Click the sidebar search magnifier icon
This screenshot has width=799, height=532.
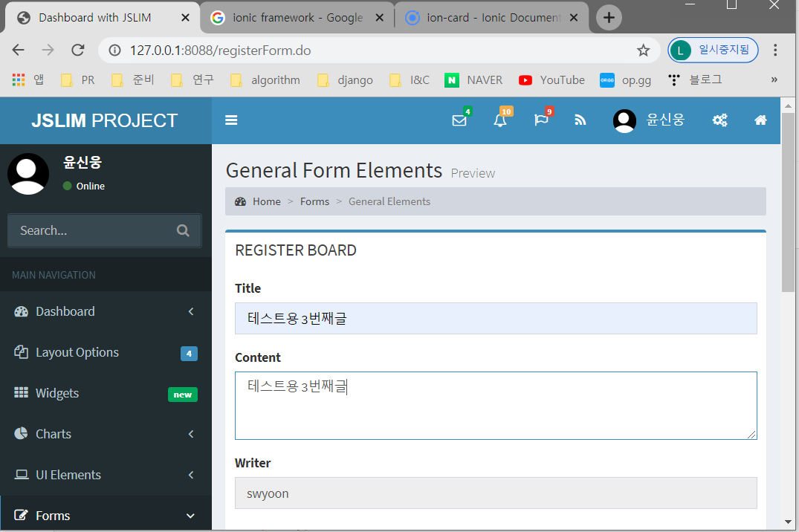tap(183, 230)
